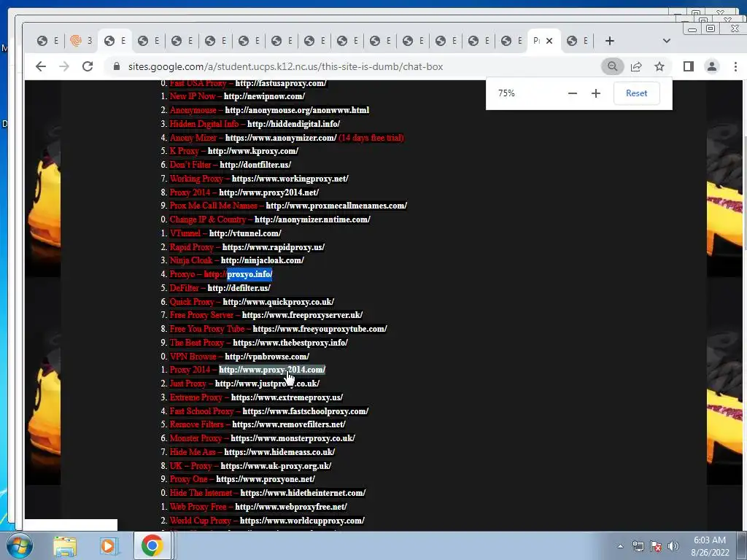Open the hidetheinternet.com link
Viewport: 747px width, 560px height.
[x=303, y=493]
